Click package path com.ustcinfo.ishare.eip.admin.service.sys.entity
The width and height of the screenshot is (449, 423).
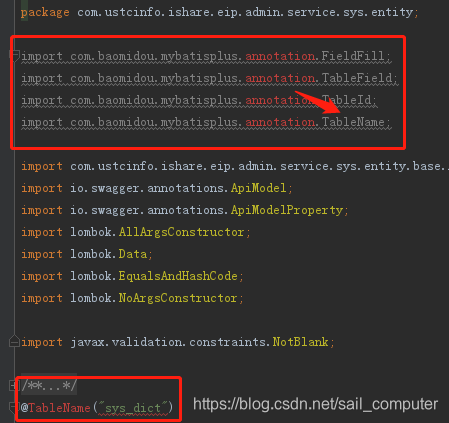245,12
